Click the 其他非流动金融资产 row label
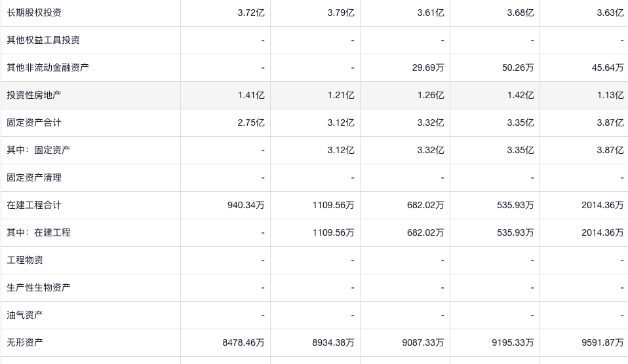The image size is (628, 364). 48,67
